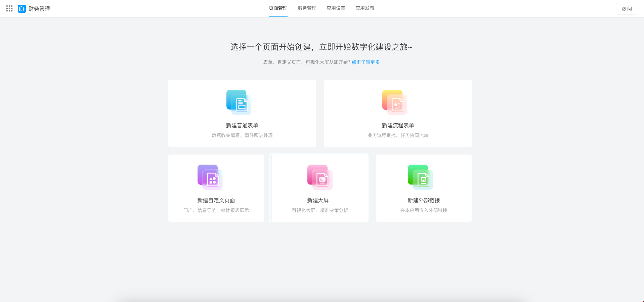The height and width of the screenshot is (302, 644).
Task: Click the purple 新建自定义页面 icon
Action: (x=210, y=177)
